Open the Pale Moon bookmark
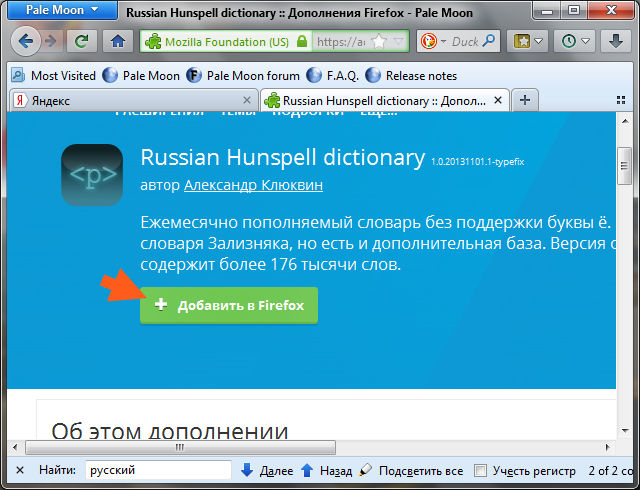Image resolution: width=640 pixels, height=490 pixels. (141, 76)
